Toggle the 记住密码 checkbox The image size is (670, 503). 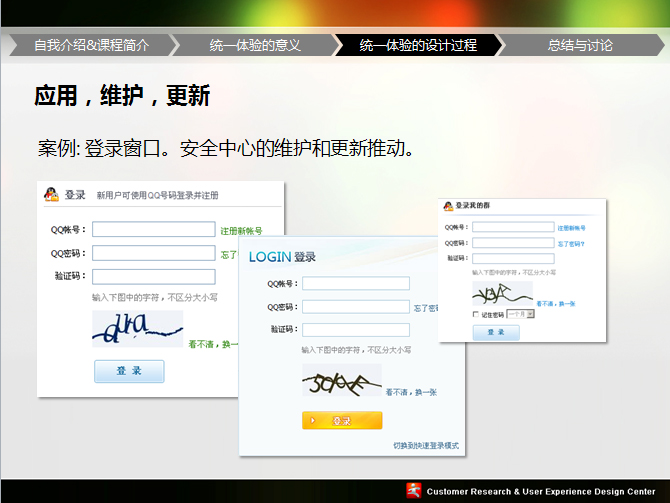476,314
